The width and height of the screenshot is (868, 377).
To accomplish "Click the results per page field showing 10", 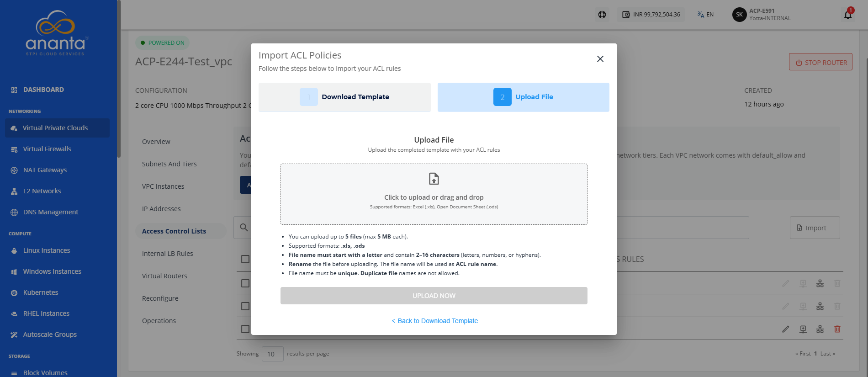I will [x=272, y=354].
